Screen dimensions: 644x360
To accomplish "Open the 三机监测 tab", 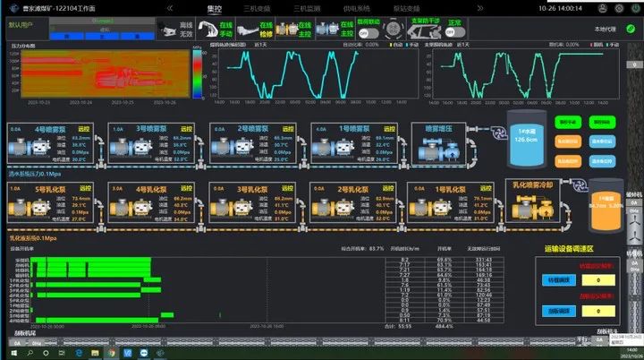I will coord(309,7).
